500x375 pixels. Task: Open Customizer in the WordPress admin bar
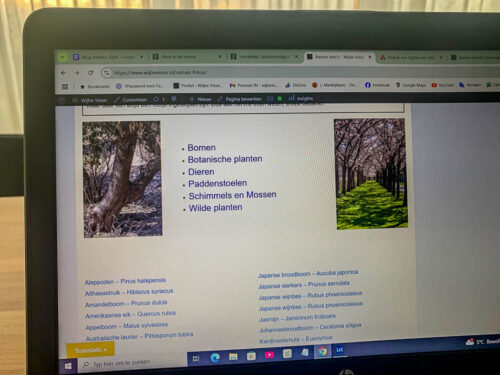pos(130,99)
